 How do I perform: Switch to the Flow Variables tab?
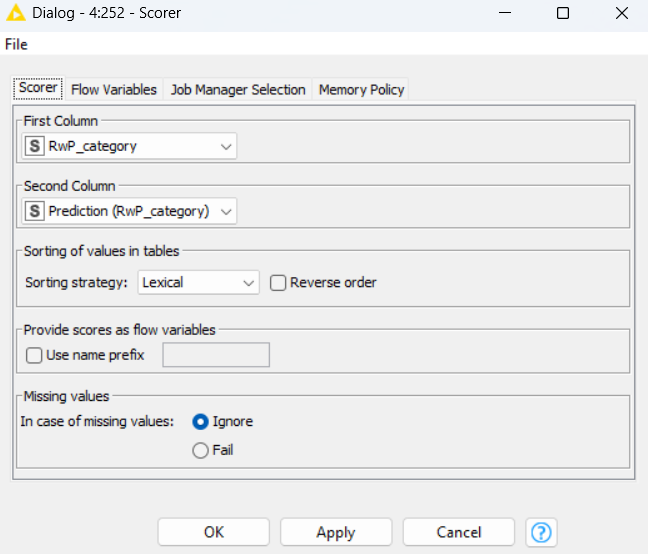coord(114,89)
